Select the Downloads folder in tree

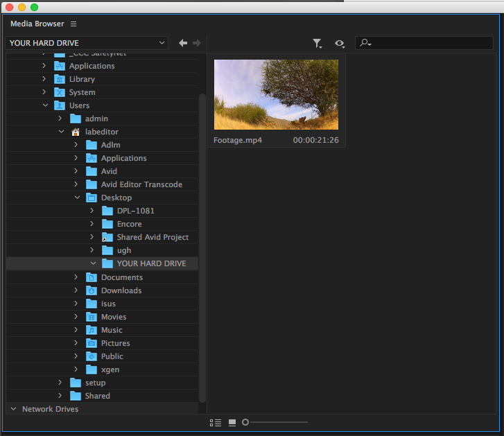point(121,290)
